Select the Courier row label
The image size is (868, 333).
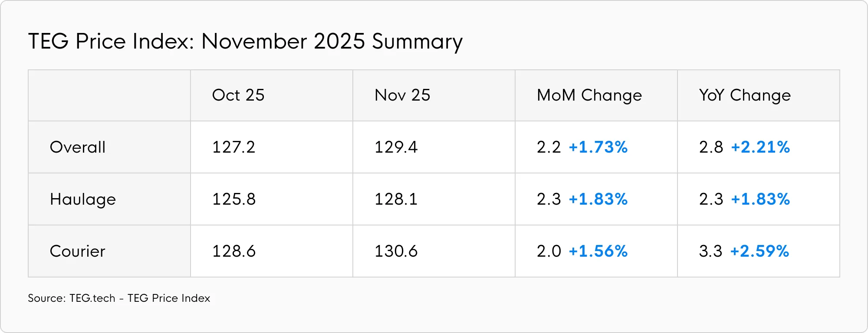point(78,251)
